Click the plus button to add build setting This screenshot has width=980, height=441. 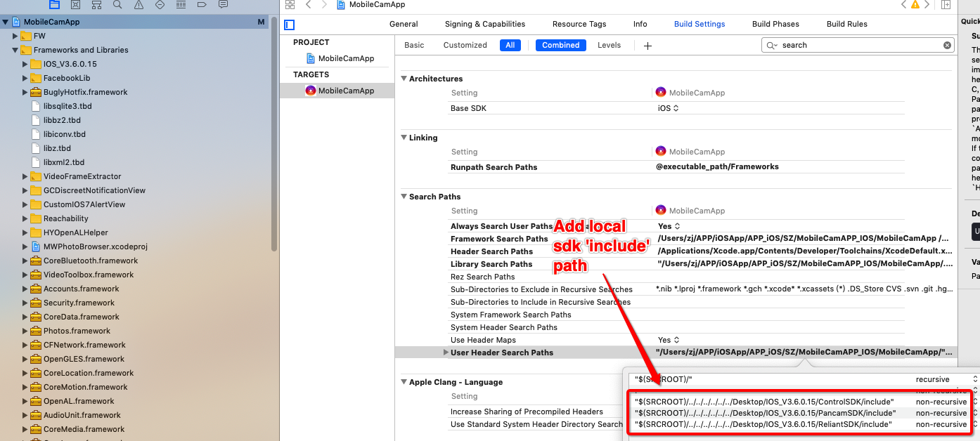coord(647,46)
